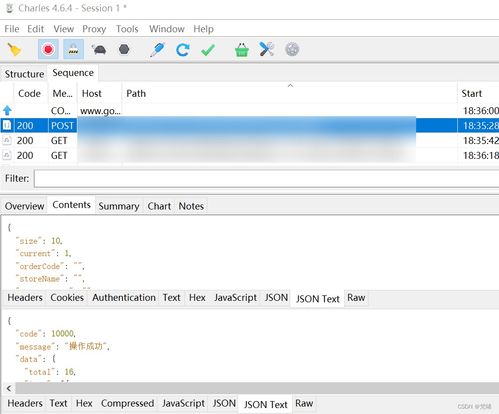The height and width of the screenshot is (414, 499).
Task: Show request JSON Text tab
Action: pyautogui.click(x=318, y=299)
